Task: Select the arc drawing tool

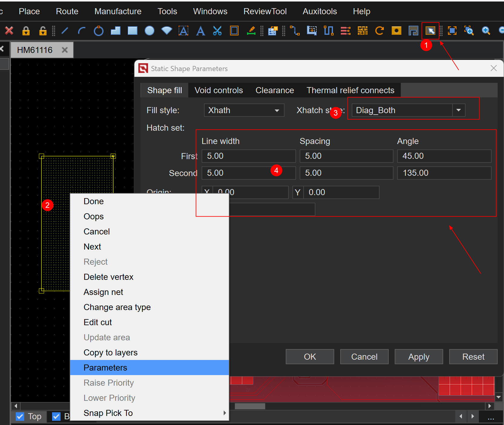Action: click(x=81, y=31)
